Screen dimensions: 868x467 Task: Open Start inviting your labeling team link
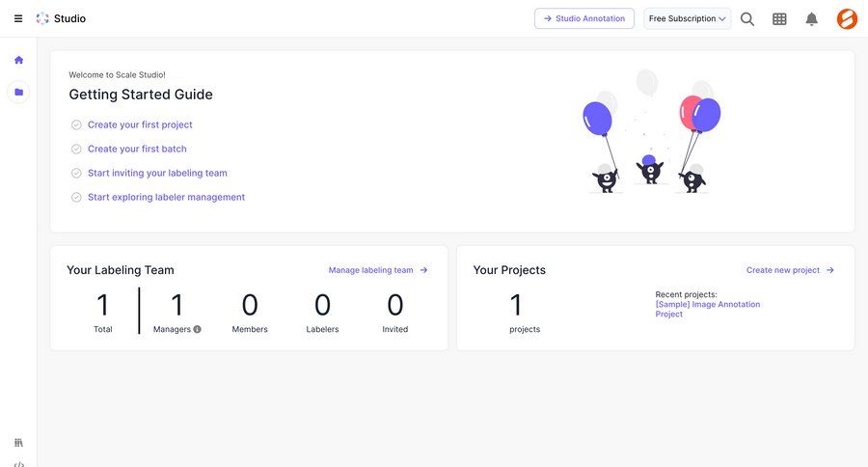coord(157,173)
